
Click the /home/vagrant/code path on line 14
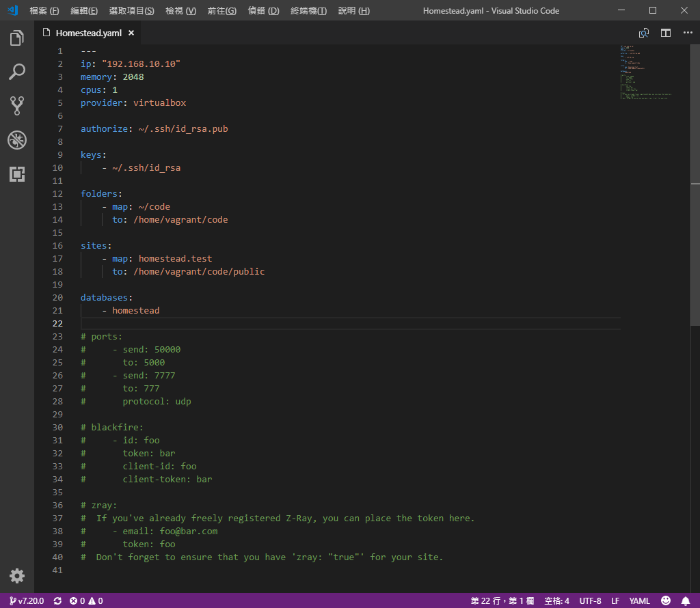coord(180,219)
